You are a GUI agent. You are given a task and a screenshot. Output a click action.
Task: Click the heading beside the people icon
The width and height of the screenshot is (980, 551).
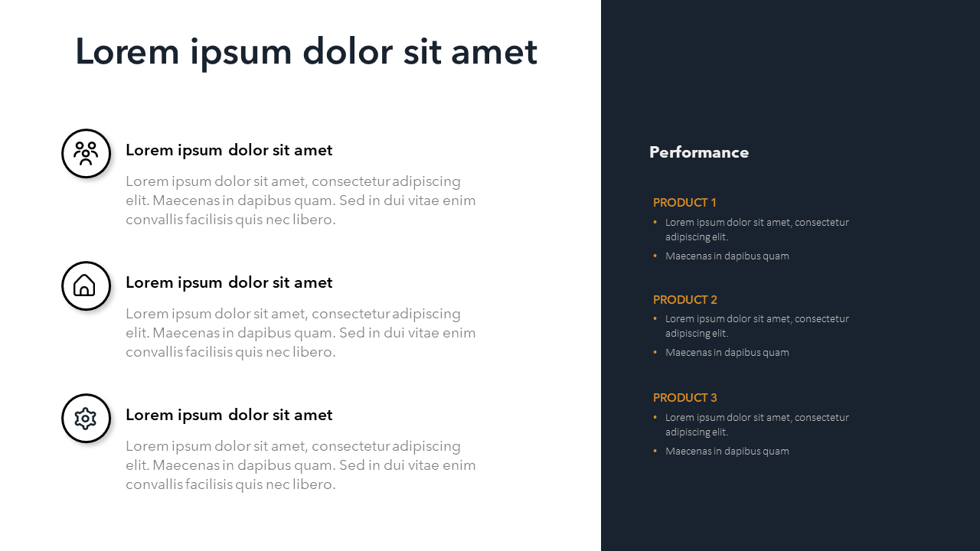229,150
